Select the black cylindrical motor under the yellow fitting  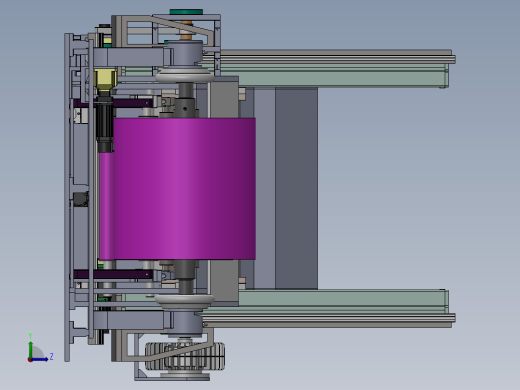pyautogui.click(x=105, y=122)
